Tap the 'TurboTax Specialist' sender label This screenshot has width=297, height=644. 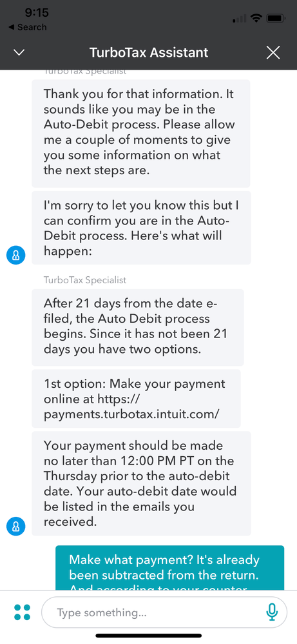point(85,280)
